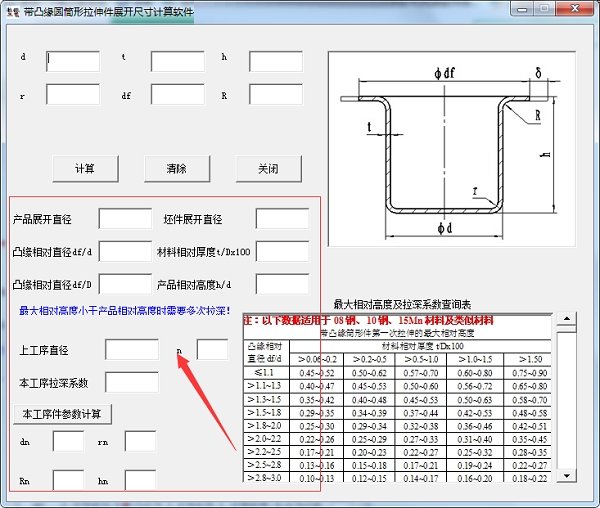Click the 本工序拉深系数 field

[x=131, y=382]
